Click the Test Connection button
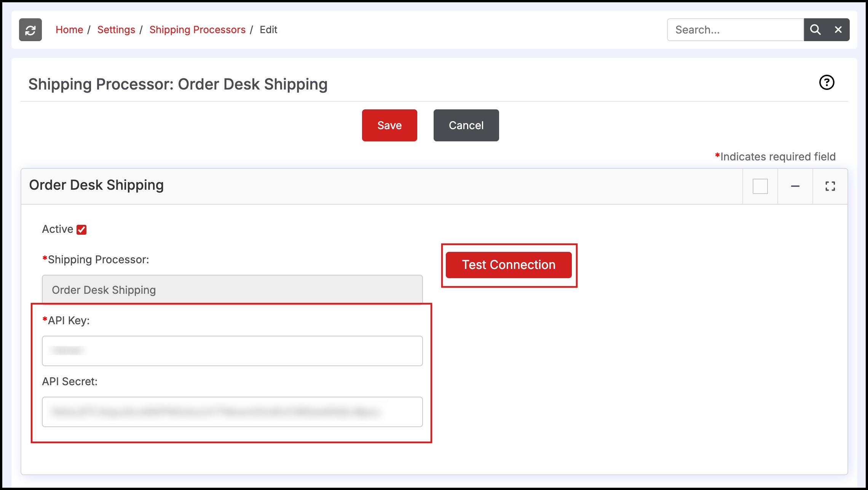Viewport: 868px width, 490px height. pyautogui.click(x=509, y=265)
